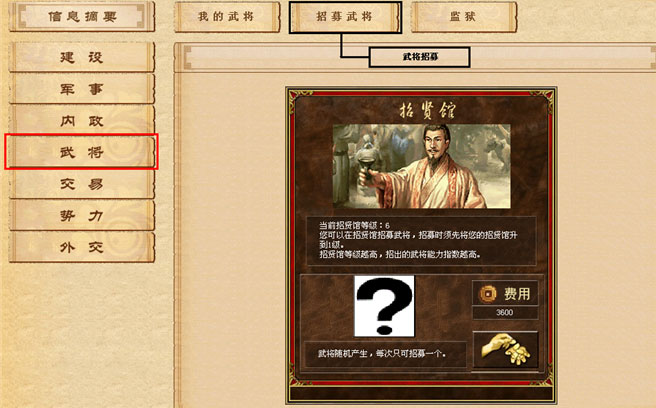Image resolution: width=656 pixels, height=408 pixels.
Task: Click the question mark general portrait
Action: click(x=384, y=306)
